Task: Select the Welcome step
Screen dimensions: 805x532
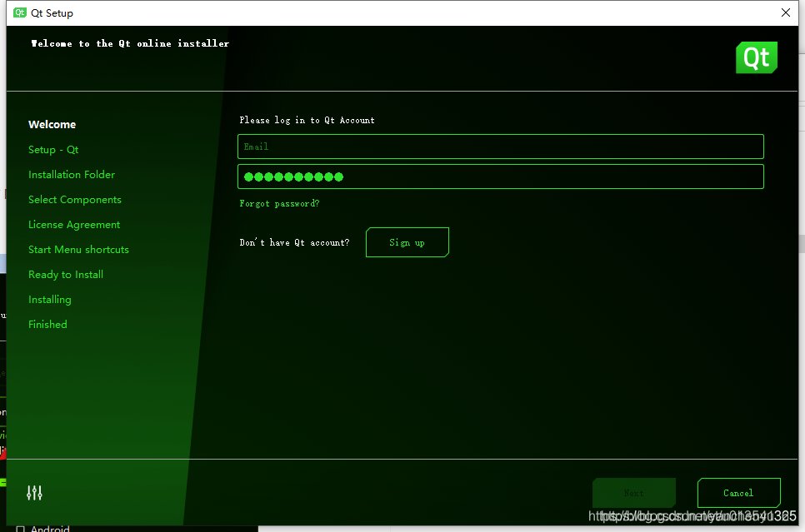Action: [52, 125]
